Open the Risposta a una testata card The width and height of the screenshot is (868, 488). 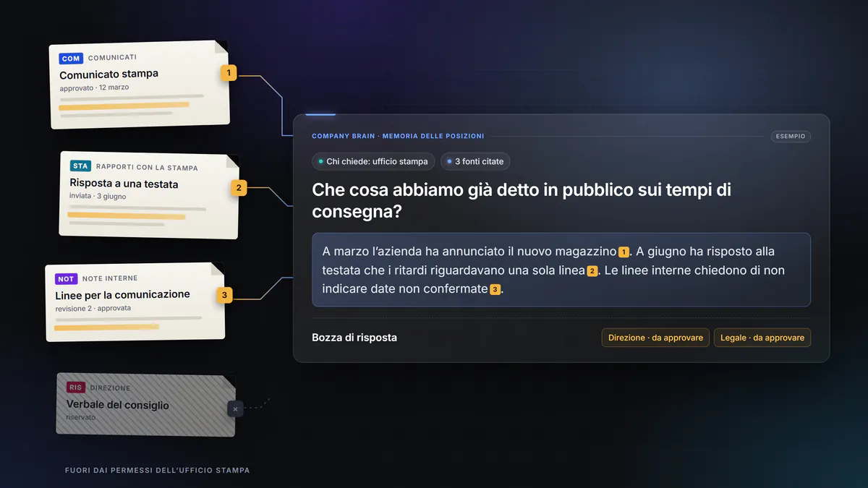(x=148, y=194)
